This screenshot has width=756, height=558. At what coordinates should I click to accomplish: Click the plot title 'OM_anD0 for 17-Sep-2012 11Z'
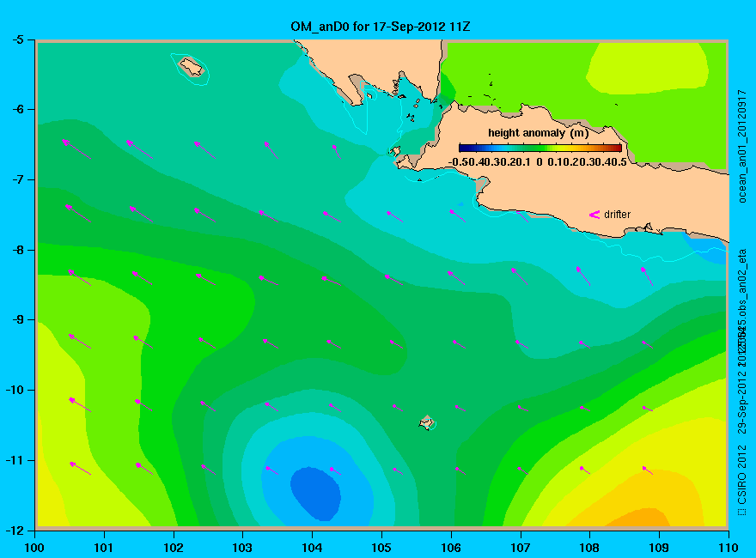coord(380,27)
